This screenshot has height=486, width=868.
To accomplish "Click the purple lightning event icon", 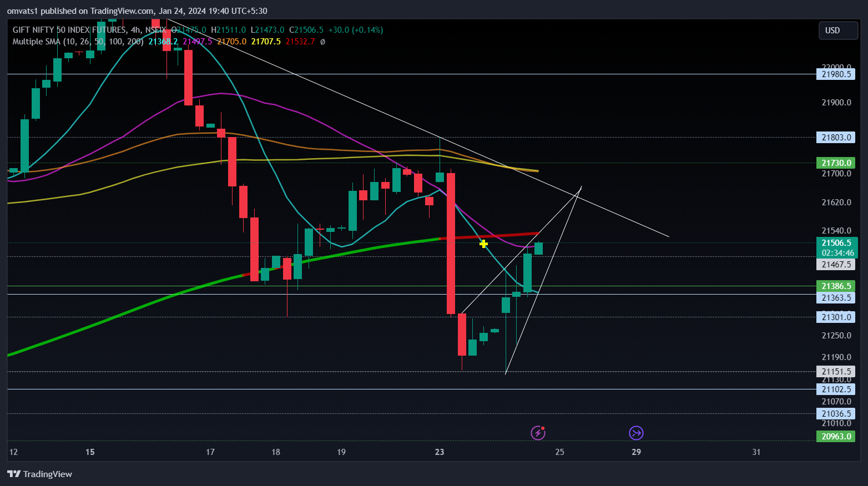I will click(538, 433).
